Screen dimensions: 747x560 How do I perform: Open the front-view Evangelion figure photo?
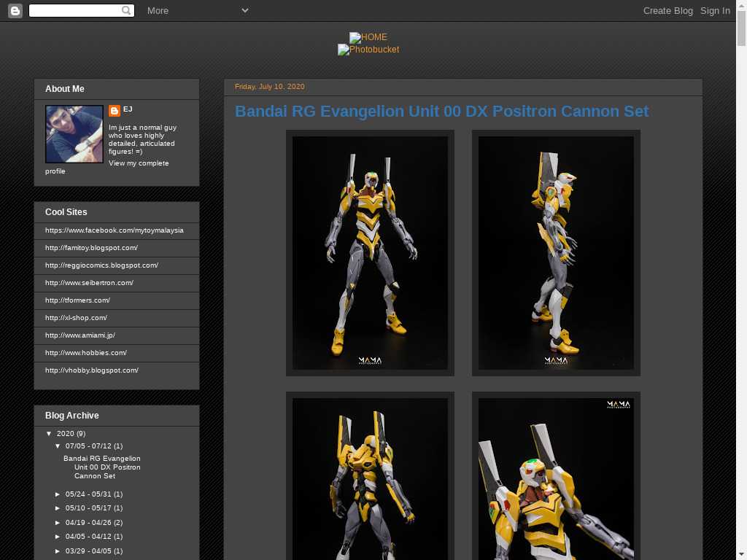[370, 253]
